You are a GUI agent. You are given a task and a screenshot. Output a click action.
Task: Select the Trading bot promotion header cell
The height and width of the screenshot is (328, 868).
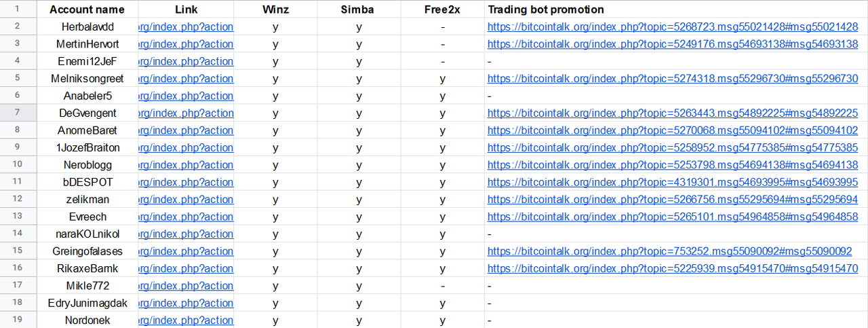click(676, 10)
